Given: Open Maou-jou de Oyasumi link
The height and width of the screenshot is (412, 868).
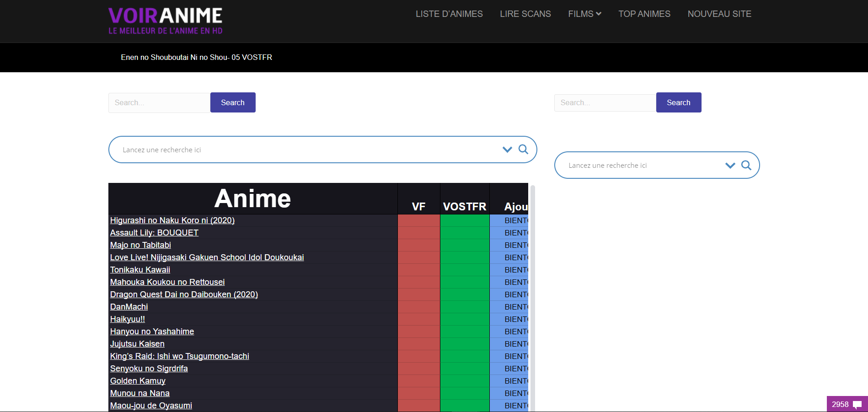Looking at the screenshot, I should tap(151, 406).
